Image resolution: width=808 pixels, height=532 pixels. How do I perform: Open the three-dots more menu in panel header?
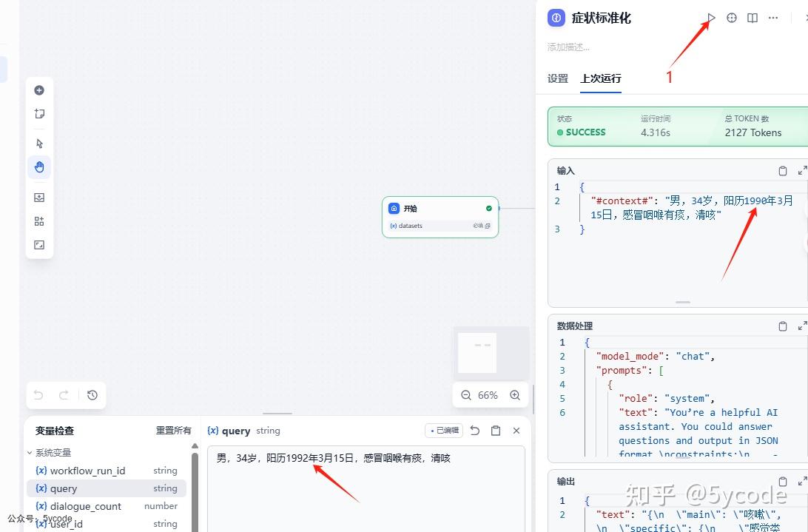pos(773,18)
